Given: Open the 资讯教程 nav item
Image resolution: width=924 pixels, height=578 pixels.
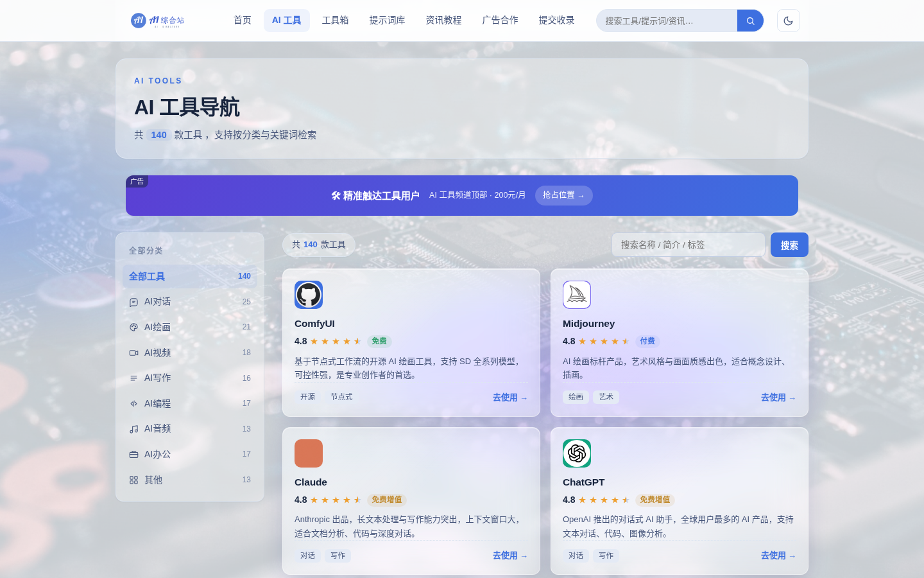Looking at the screenshot, I should point(444,21).
